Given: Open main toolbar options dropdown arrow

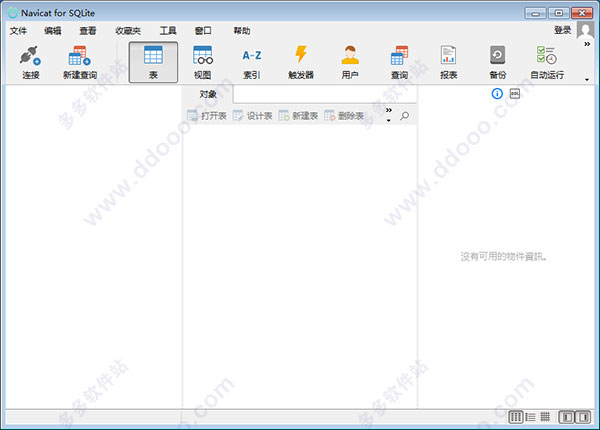Looking at the screenshot, I should (587, 80).
